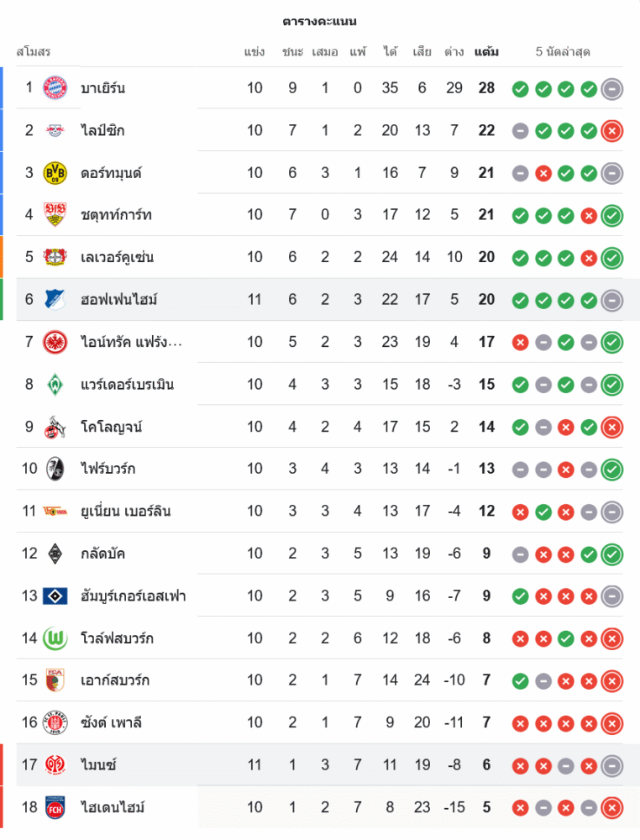Click the สโมสร club column header
The image size is (640, 840).
pos(34,51)
